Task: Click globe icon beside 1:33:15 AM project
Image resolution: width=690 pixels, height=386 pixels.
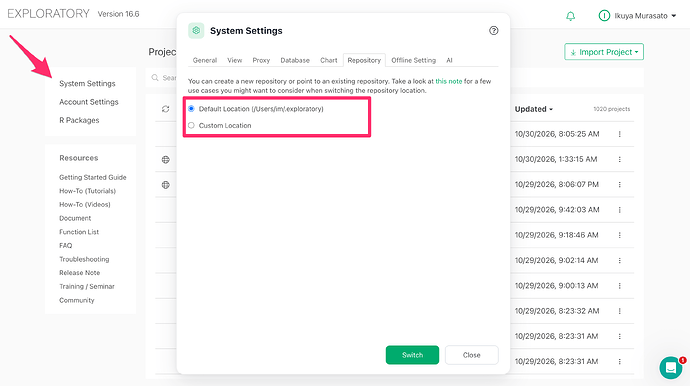Action: point(165,160)
